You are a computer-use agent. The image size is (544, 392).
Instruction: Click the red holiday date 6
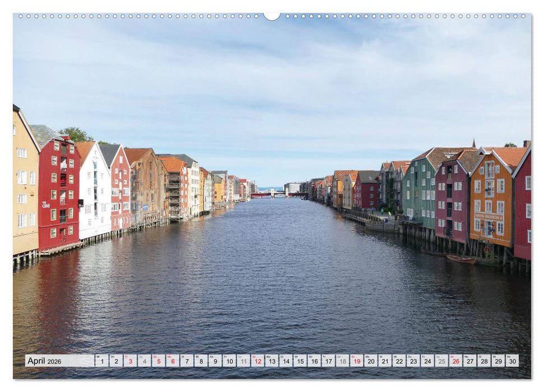[x=173, y=362]
